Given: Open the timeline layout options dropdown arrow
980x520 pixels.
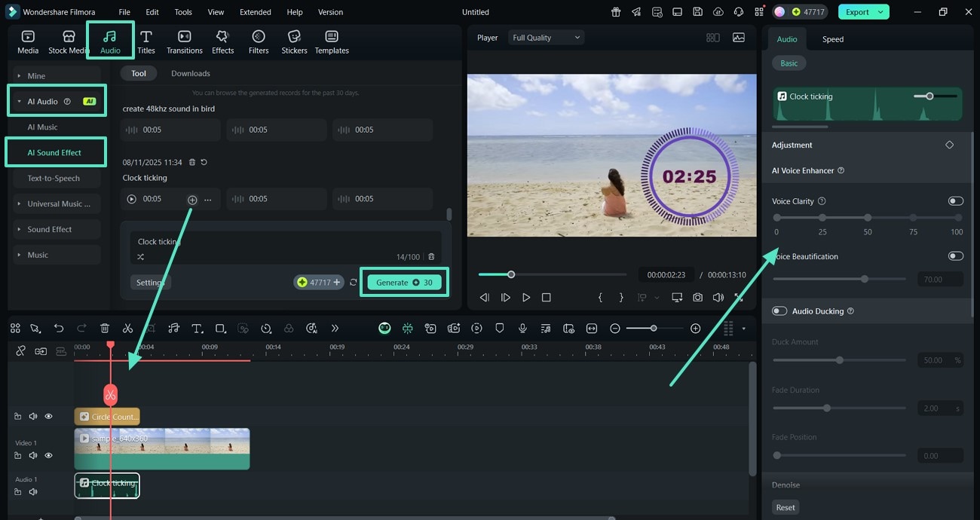Looking at the screenshot, I should point(743,329).
